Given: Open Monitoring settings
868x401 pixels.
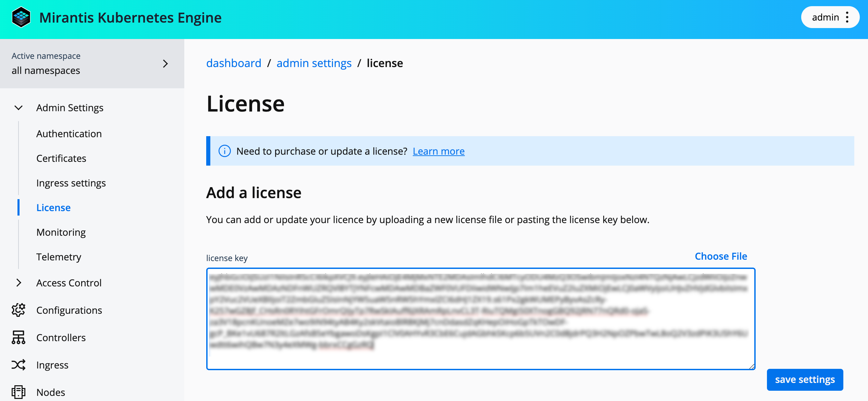Looking at the screenshot, I should click(61, 232).
